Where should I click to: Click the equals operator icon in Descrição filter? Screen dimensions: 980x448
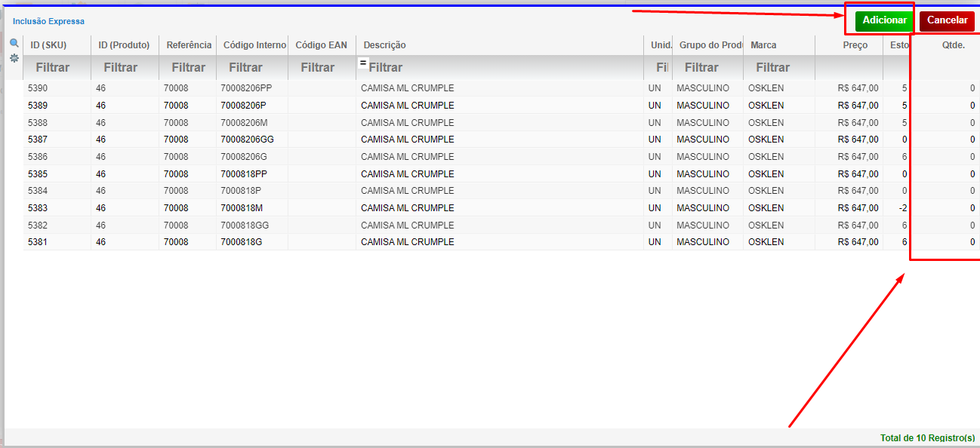362,63
